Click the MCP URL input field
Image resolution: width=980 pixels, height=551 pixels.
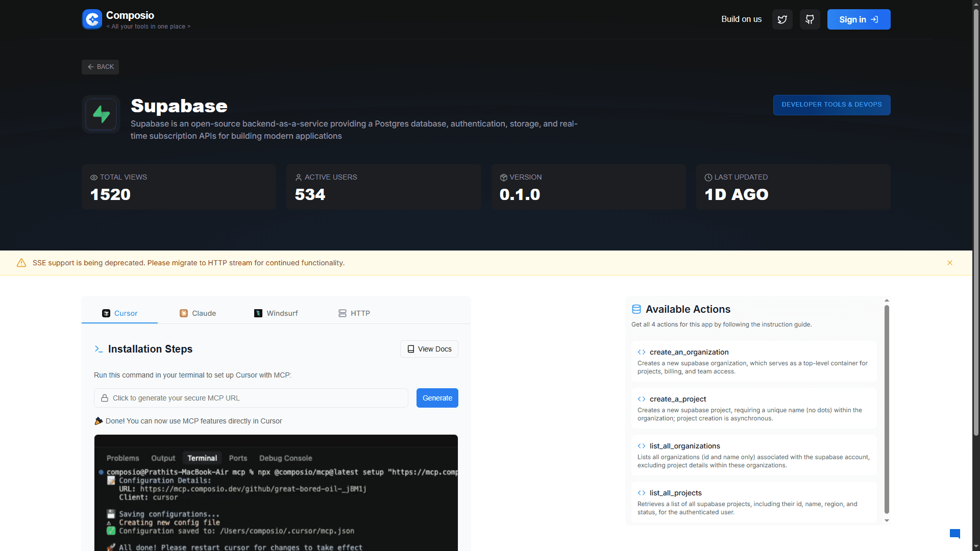(250, 397)
